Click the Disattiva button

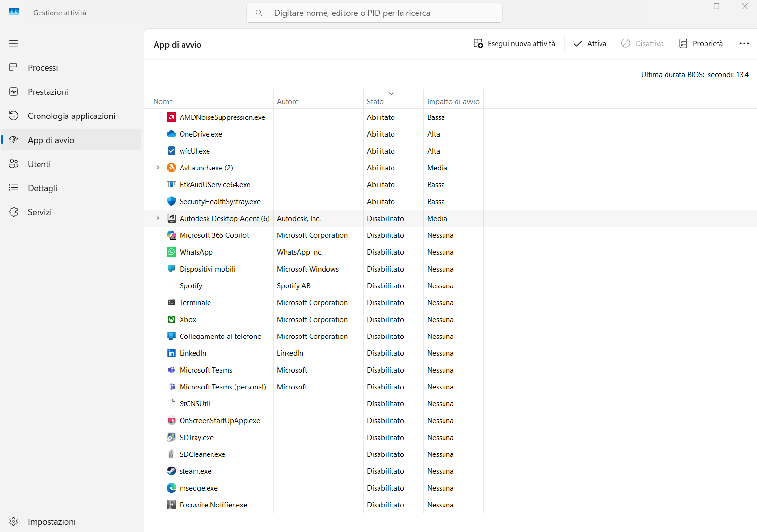642,44
